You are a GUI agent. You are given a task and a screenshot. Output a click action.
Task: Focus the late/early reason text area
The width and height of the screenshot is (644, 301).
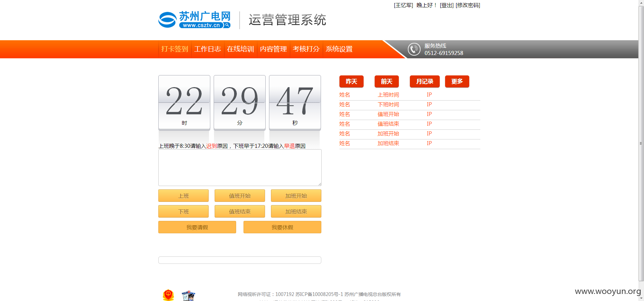coord(240,168)
